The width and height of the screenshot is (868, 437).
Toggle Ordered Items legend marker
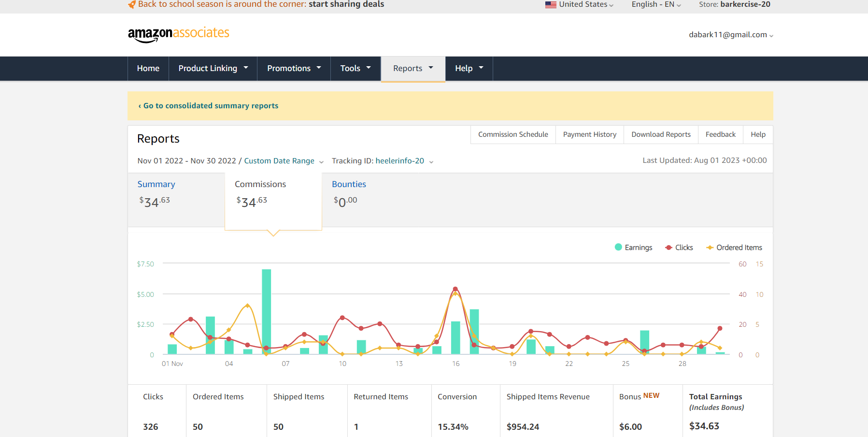point(710,248)
